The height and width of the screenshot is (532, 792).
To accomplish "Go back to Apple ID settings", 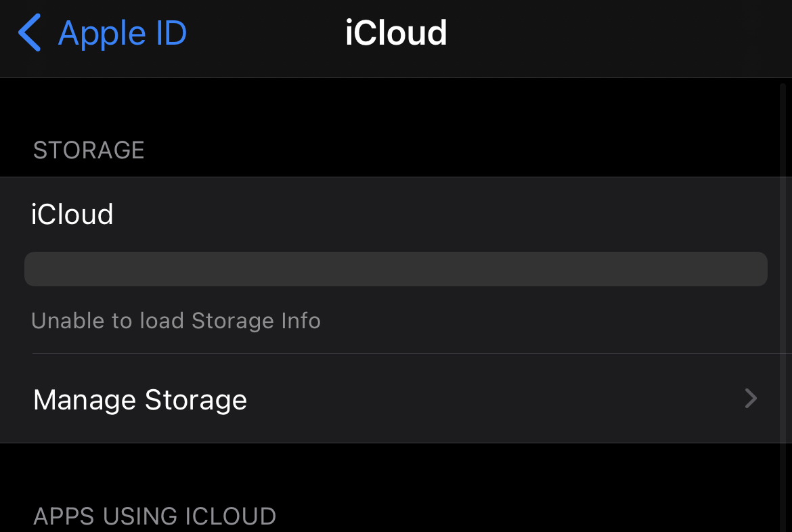I will tap(102, 33).
